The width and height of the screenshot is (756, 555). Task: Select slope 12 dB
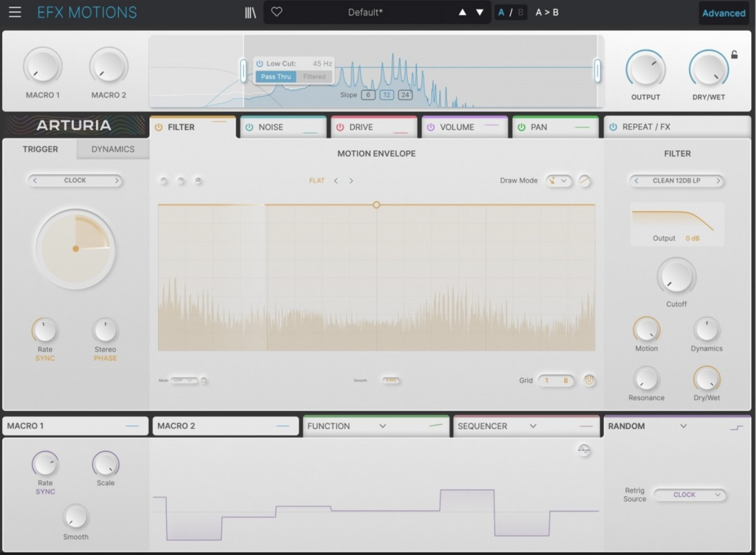387,95
